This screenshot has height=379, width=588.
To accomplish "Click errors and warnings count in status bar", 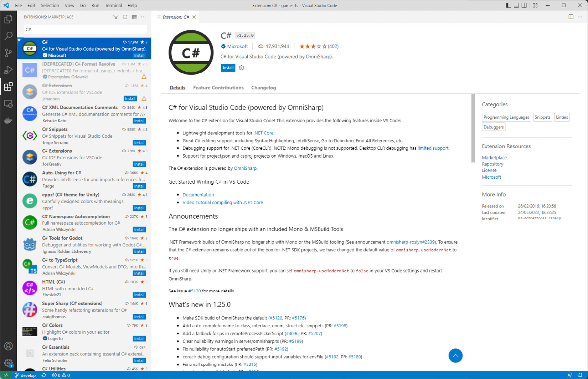I will pyautogui.click(x=61, y=375).
